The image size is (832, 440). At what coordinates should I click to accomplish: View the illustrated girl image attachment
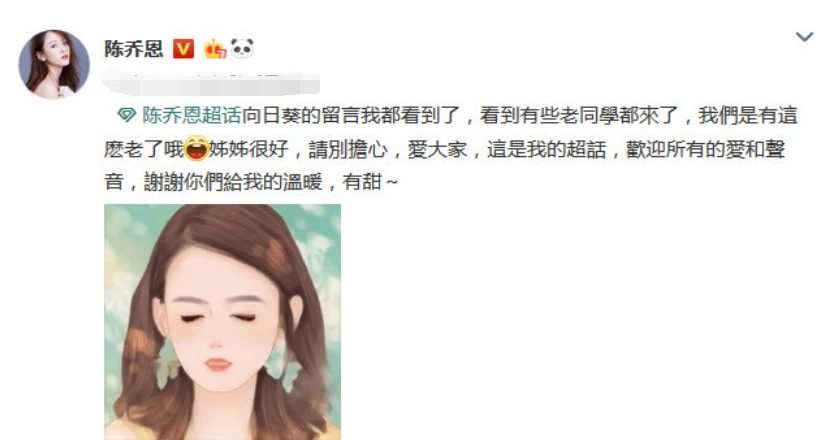click(x=222, y=322)
